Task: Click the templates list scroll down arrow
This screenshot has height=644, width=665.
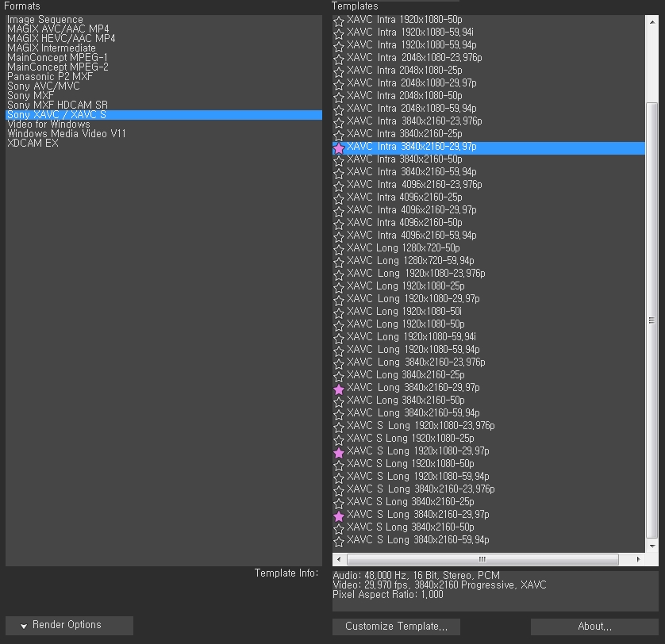Action: pyautogui.click(x=652, y=546)
